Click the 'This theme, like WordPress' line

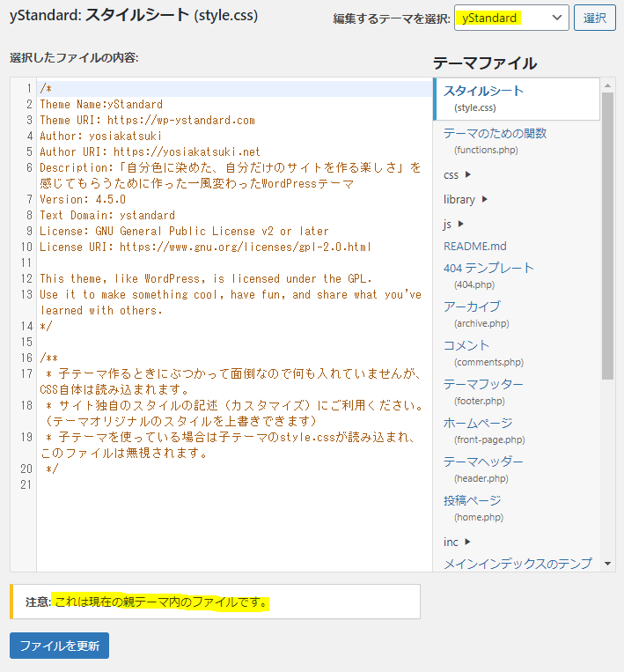tap(206, 278)
